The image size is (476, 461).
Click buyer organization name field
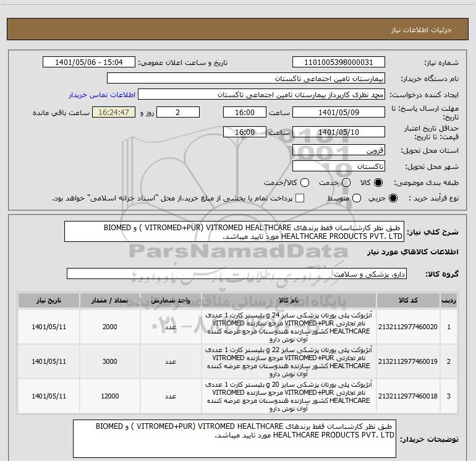pos(246,78)
